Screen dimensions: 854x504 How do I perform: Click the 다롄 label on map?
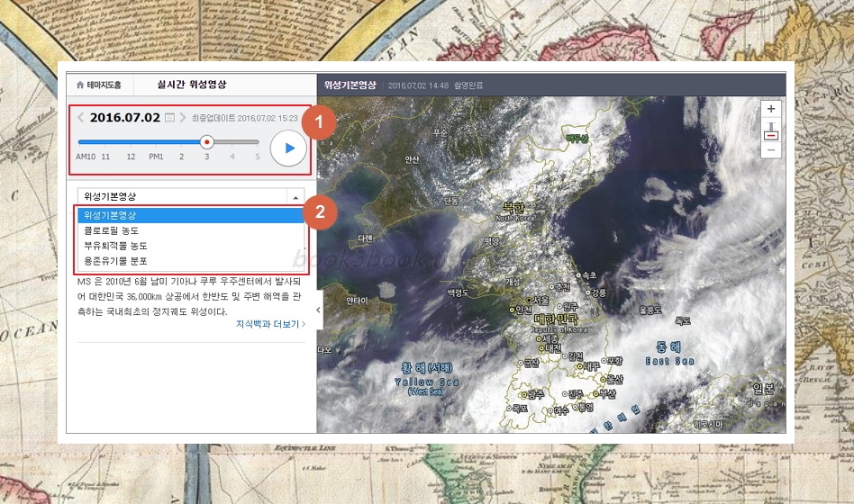pyautogui.click(x=366, y=238)
